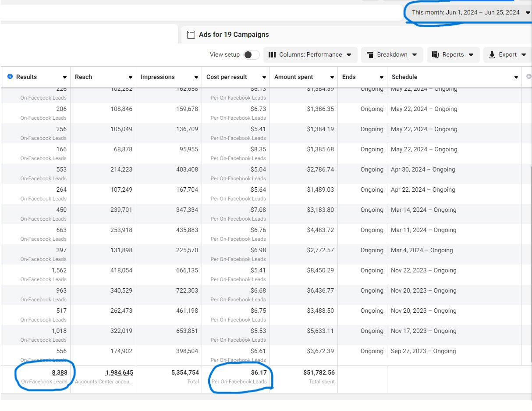This screenshot has height=411, width=532.
Task: Open the Amount spent column dropdown arrow
Action: click(x=332, y=77)
